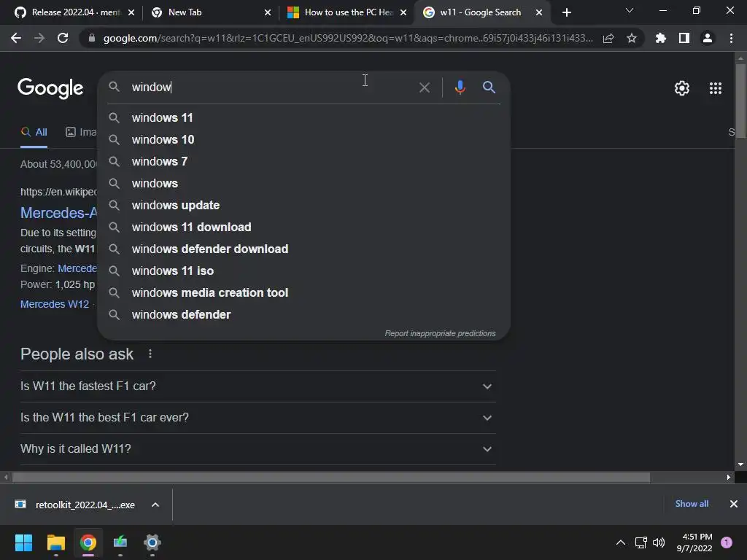Open the new tab plus button

click(566, 13)
